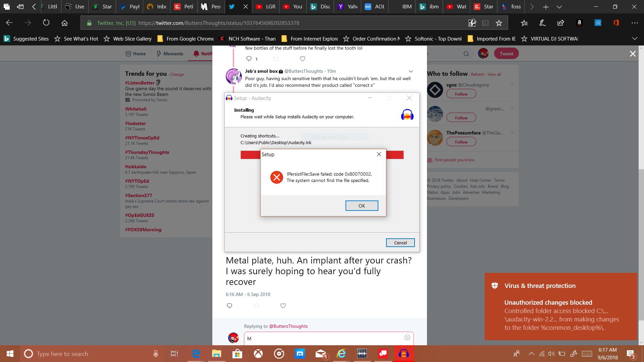Click OK on the Setup error dialog
The width and height of the screenshot is (644, 362).
pos(362,206)
